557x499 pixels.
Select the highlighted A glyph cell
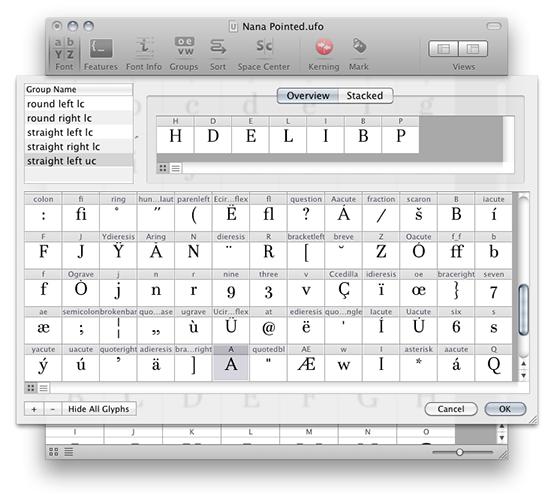pos(231,363)
